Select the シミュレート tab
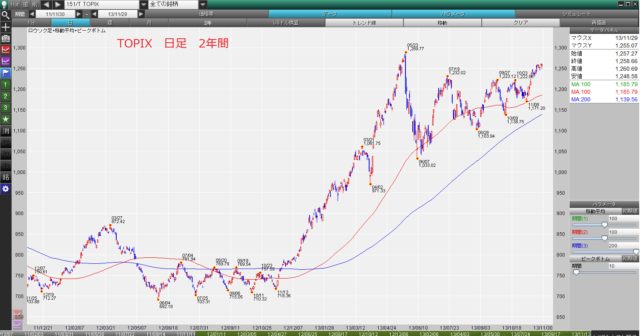The image size is (644, 336). coord(576,14)
